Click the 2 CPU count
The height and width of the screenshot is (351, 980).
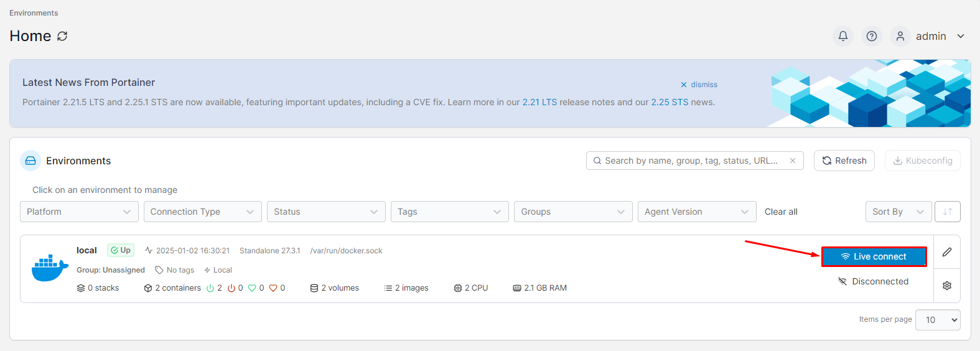(x=471, y=288)
